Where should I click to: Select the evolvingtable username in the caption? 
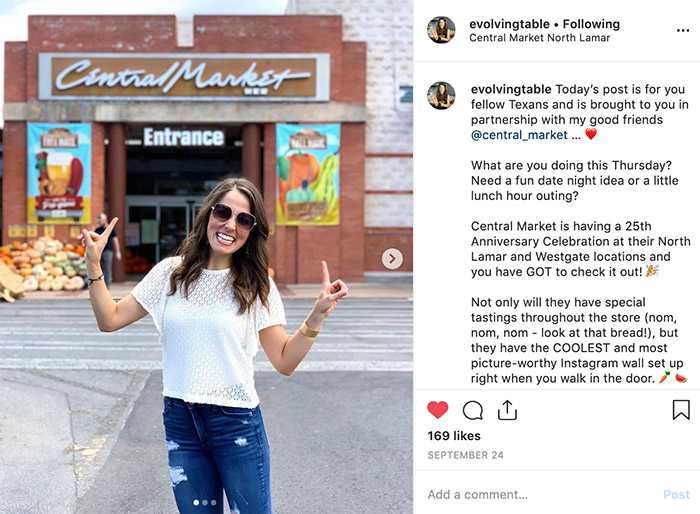point(511,89)
